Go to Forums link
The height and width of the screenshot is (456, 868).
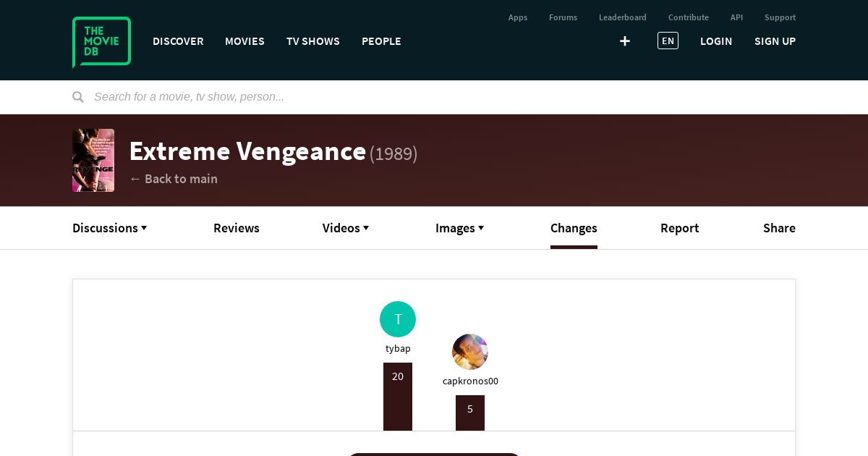[x=563, y=17]
